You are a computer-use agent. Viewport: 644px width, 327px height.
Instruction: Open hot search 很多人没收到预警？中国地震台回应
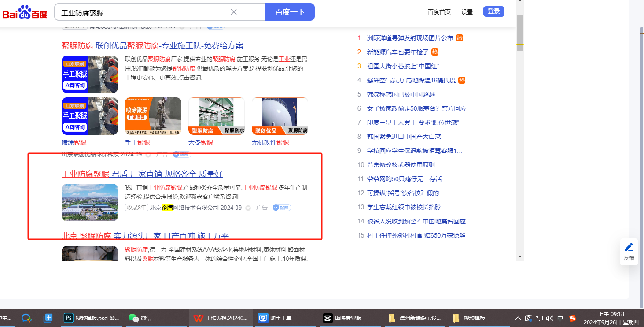point(416,221)
